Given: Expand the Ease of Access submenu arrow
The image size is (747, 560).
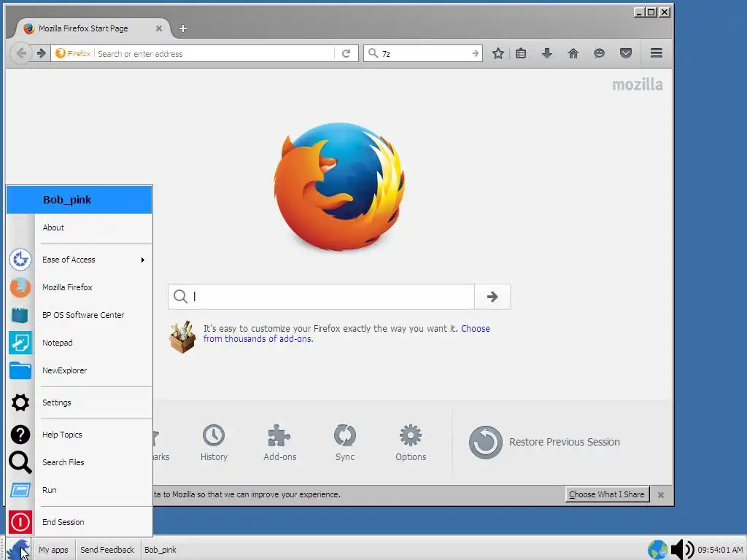Looking at the screenshot, I should pos(142,260).
